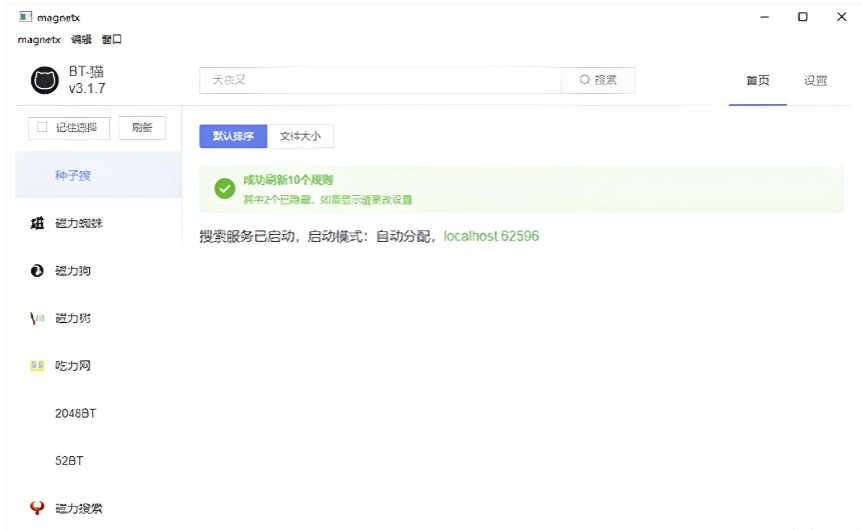The height and width of the screenshot is (530, 862).
Task: Select the 磁力狗 source icon
Action: coord(37,270)
